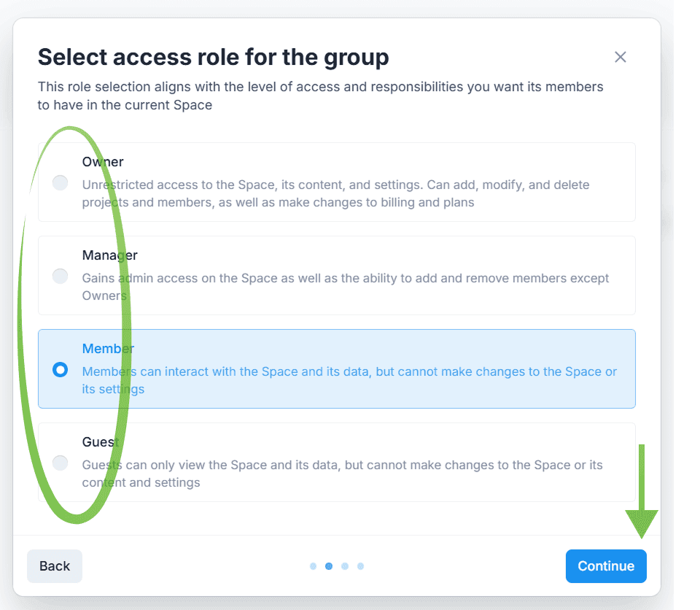Image resolution: width=700 pixels, height=610 pixels.
Task: Click the Owner unrestricted access description
Action: coord(335,193)
